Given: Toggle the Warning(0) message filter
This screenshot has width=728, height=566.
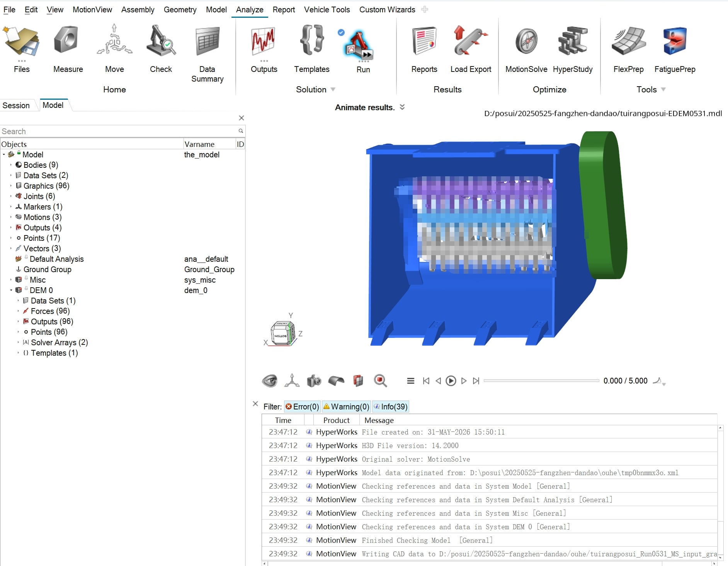Looking at the screenshot, I should 346,407.
